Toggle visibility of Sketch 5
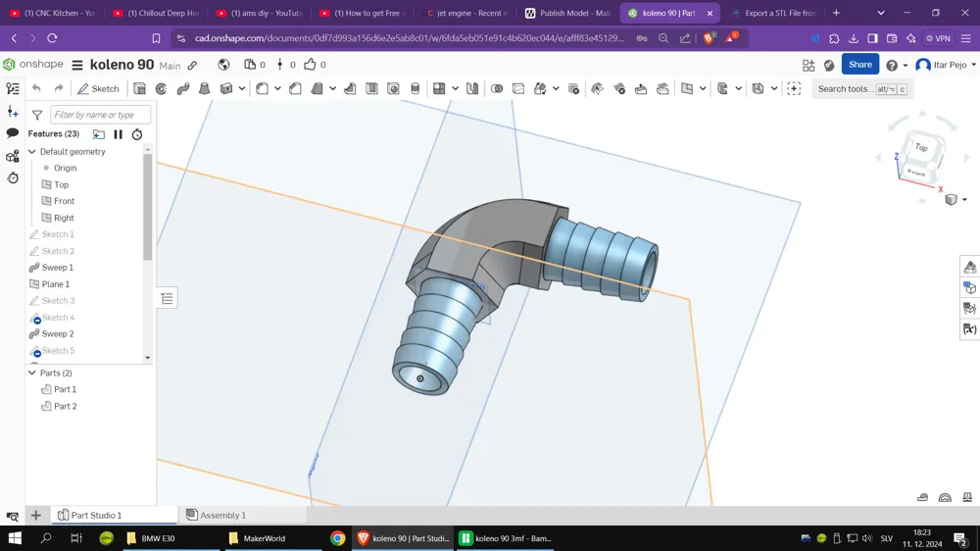The image size is (980, 551). [x=34, y=351]
